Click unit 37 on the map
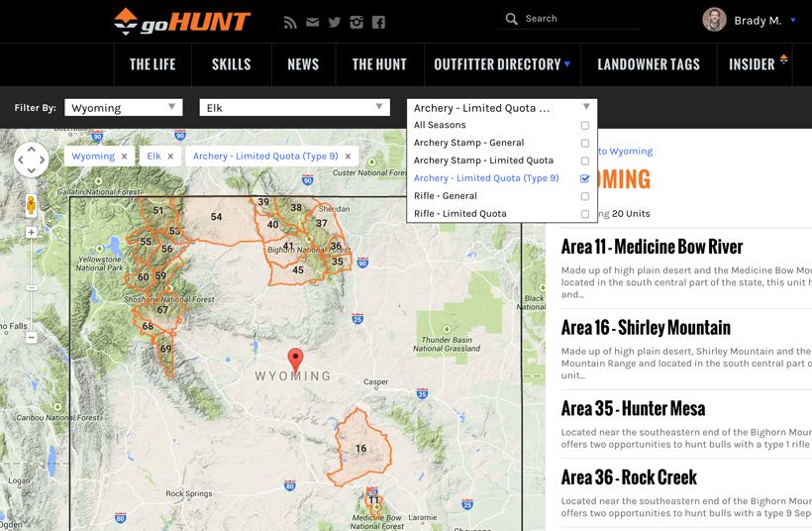The width and height of the screenshot is (812, 531). tap(322, 223)
